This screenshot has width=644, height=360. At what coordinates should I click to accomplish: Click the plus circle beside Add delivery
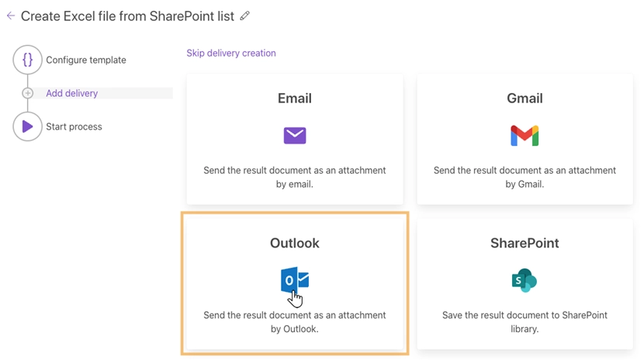(28, 93)
